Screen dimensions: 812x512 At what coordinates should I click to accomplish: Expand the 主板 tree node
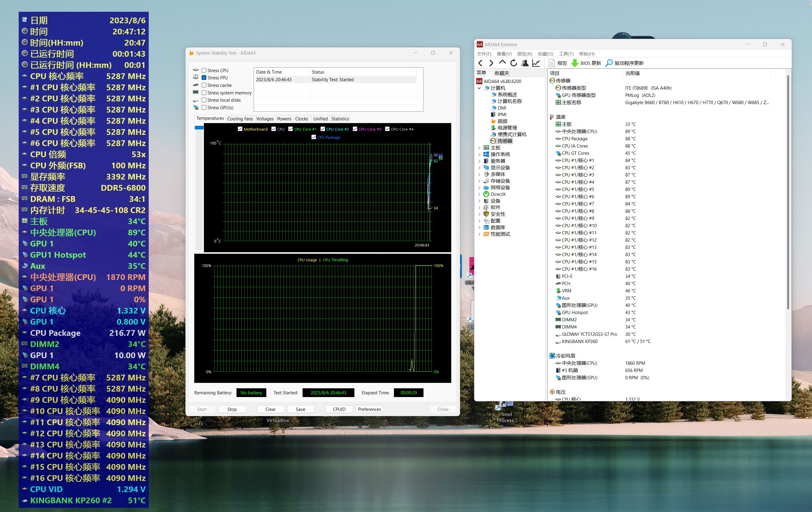(479, 148)
